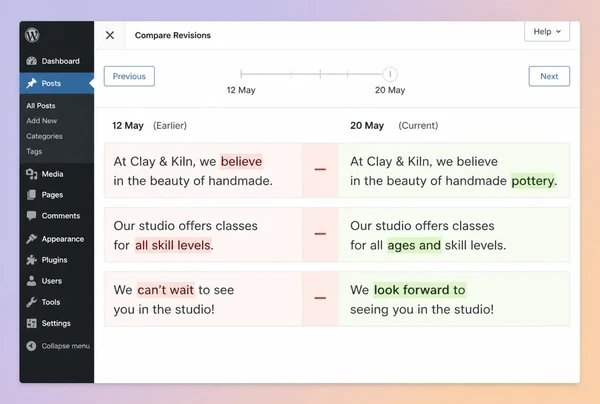The height and width of the screenshot is (404, 600).
Task: Click the removed text "can't wait"
Action: pos(165,290)
